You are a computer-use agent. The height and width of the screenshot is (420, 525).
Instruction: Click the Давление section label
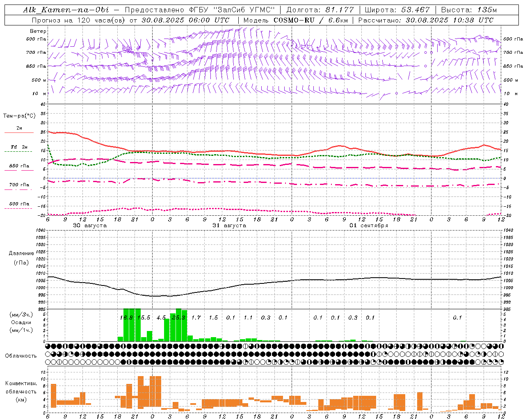[x=21, y=253]
